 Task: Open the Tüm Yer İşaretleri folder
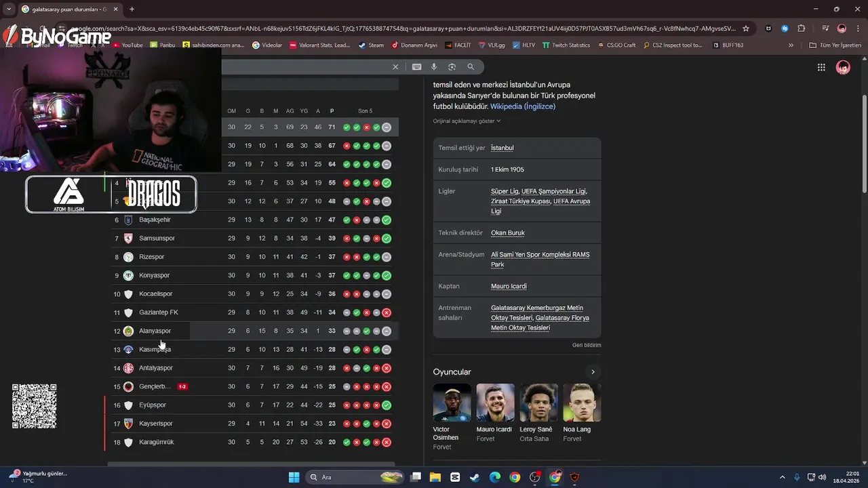(x=835, y=45)
